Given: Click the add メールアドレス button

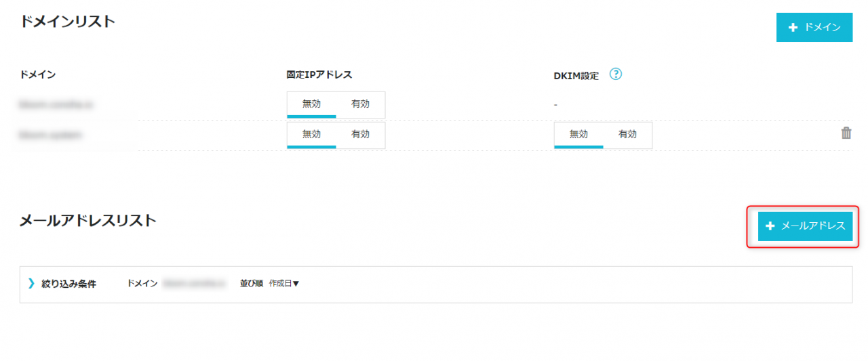Looking at the screenshot, I should click(805, 226).
